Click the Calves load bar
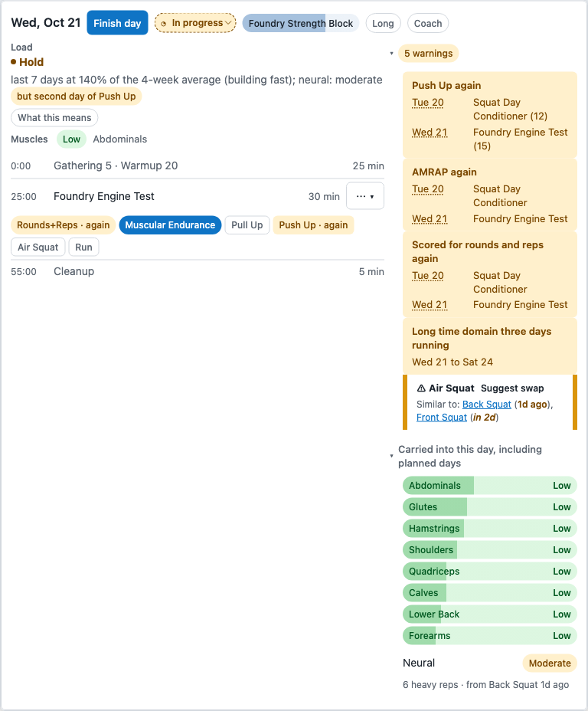 pyautogui.click(x=490, y=593)
